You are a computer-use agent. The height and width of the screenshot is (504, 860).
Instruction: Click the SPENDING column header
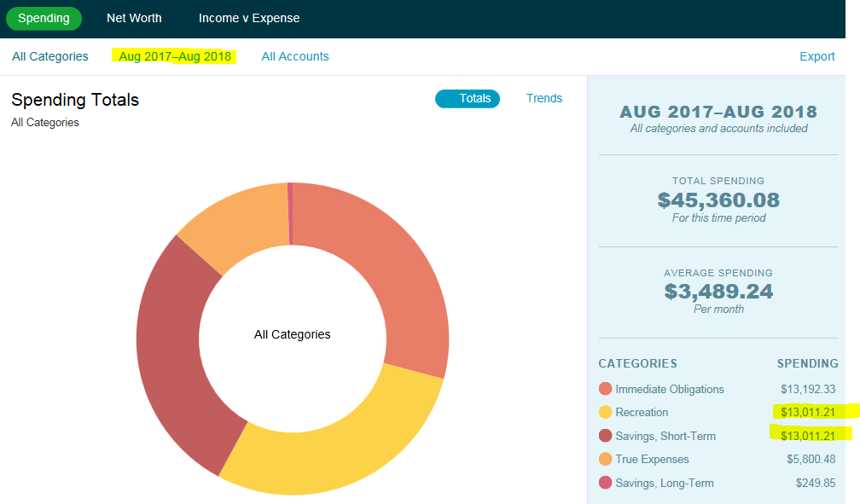[x=807, y=363]
